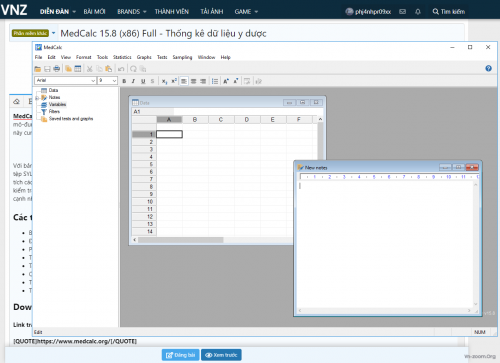Open the Tests menu
The width and height of the screenshot is (500, 363).
[x=162, y=57]
